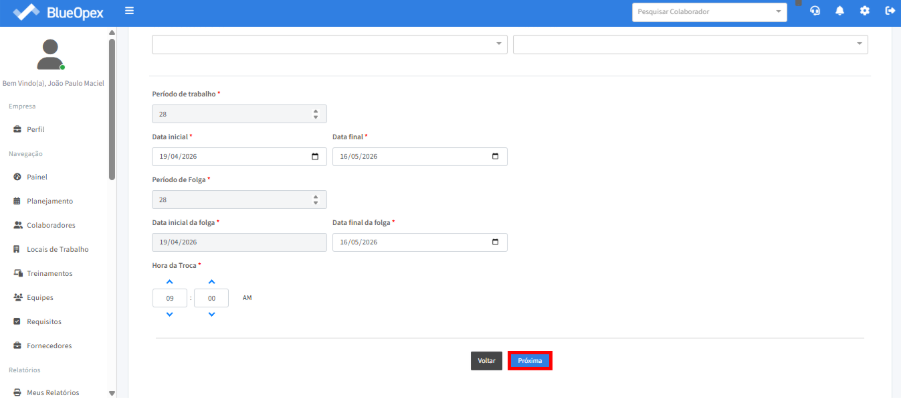
Task: Click the sidebar scroll down arrow
Action: 112,393
